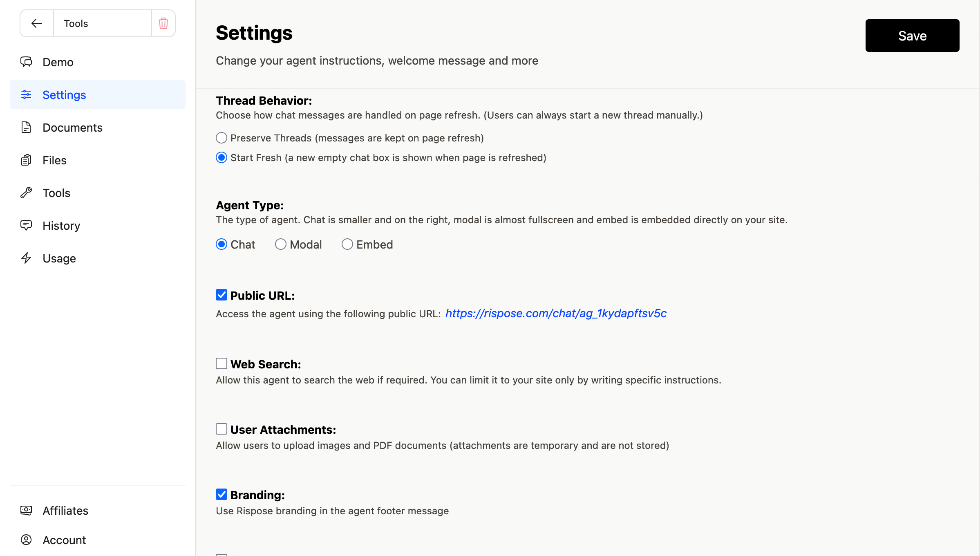Open the rispose.com public chat URL
Image resolution: width=980 pixels, height=556 pixels.
(556, 313)
